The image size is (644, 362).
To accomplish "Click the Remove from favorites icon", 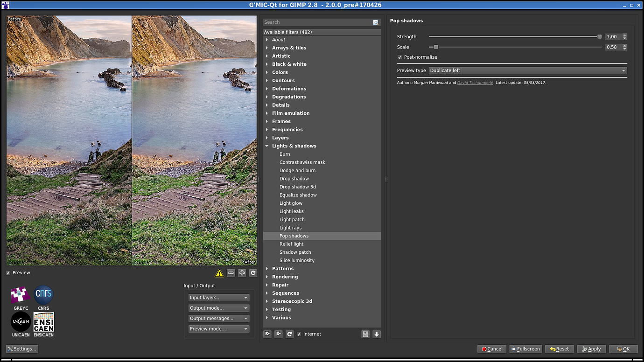I will pos(278,334).
